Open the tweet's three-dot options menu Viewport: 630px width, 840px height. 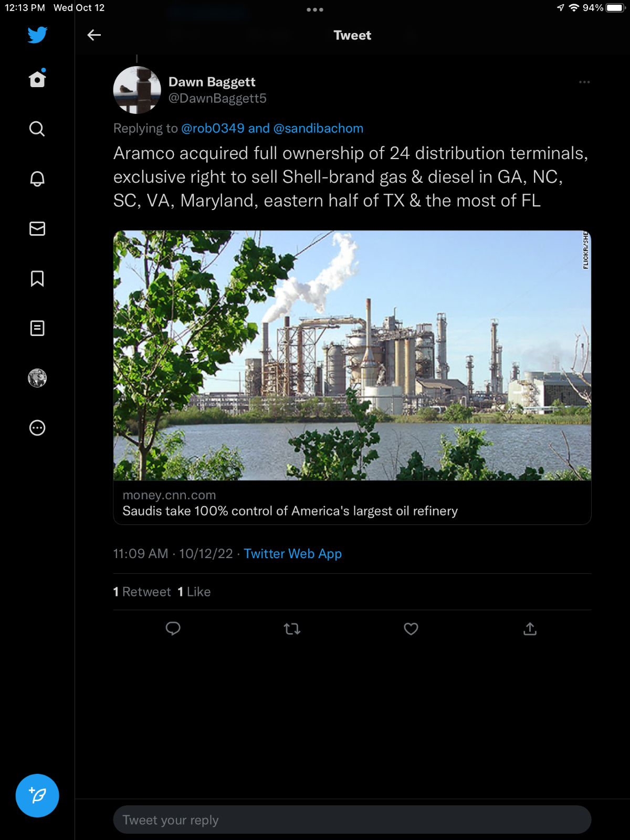tap(584, 82)
